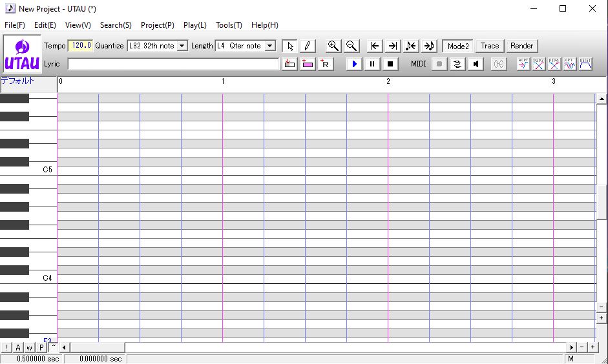Click the デフォルト voicebank label
608x364 pixels.
click(x=17, y=81)
